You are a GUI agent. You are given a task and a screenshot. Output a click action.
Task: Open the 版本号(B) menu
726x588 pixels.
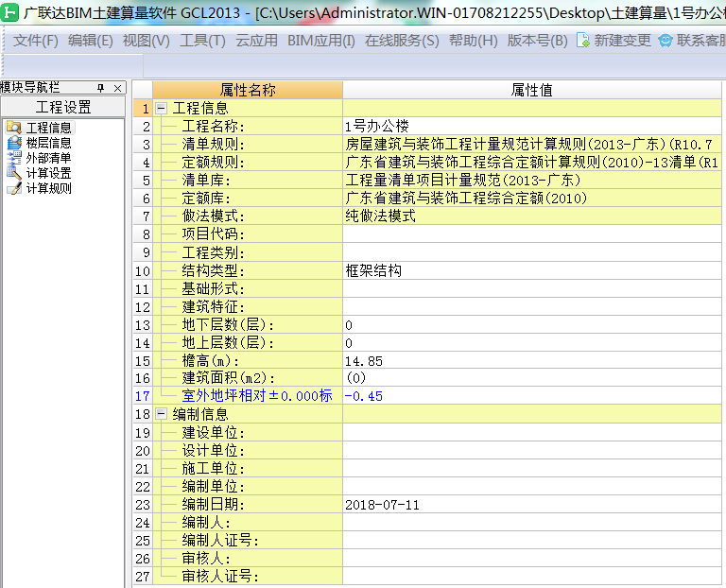tap(538, 41)
